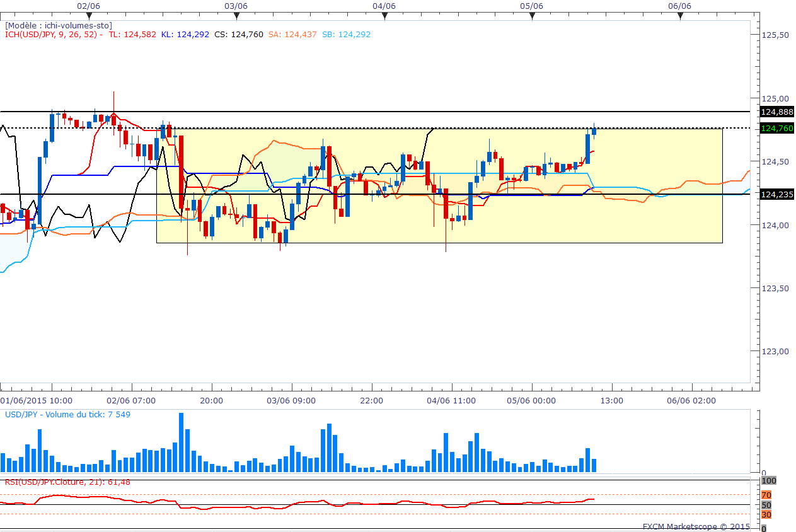Click the USD/JPY Volume du tick label
Screen dimensions: 796x532
tap(67, 414)
